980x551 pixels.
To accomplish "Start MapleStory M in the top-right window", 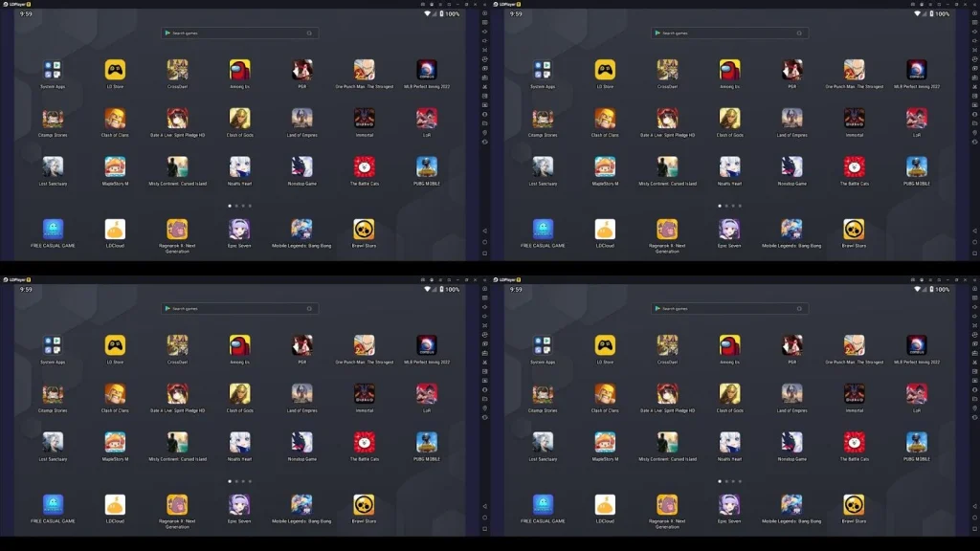I will coord(605,166).
